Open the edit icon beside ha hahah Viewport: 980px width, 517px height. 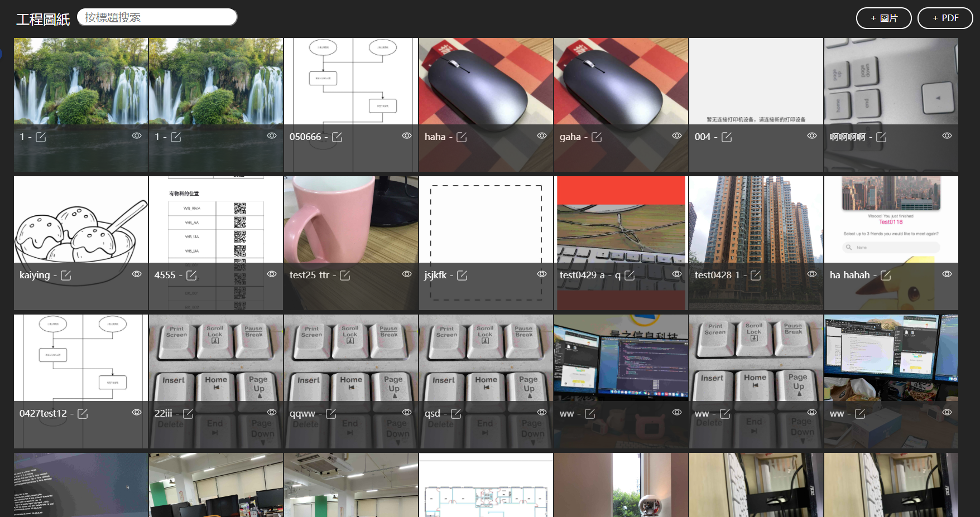[x=886, y=275]
